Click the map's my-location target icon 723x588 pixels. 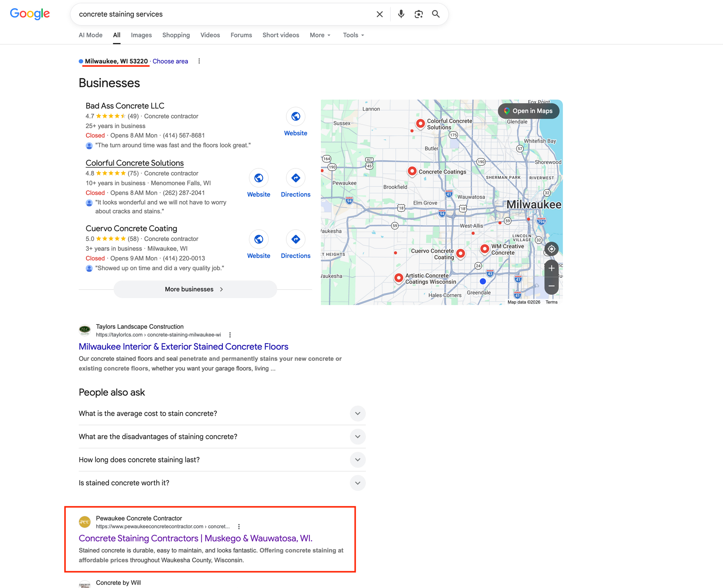(x=551, y=249)
